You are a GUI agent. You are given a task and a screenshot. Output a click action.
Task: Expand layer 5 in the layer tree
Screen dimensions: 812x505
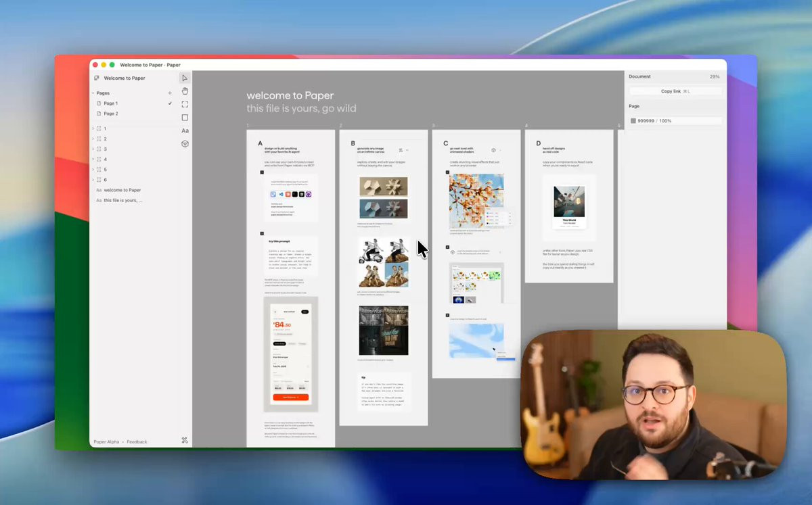coord(93,170)
